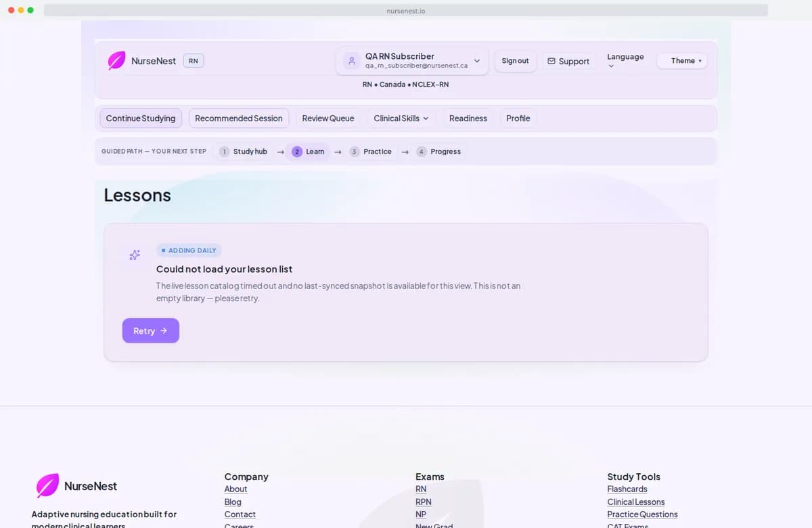Open the Flashcards link under Study Tools
Screen dimensions: 812x528
coord(627,489)
